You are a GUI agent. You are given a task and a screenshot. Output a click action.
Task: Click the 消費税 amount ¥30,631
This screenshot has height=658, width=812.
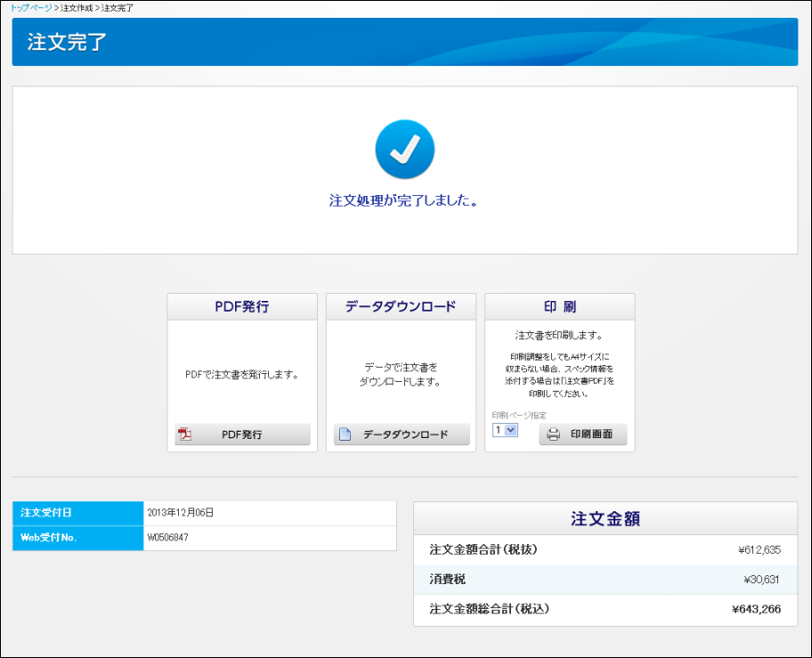(761, 580)
